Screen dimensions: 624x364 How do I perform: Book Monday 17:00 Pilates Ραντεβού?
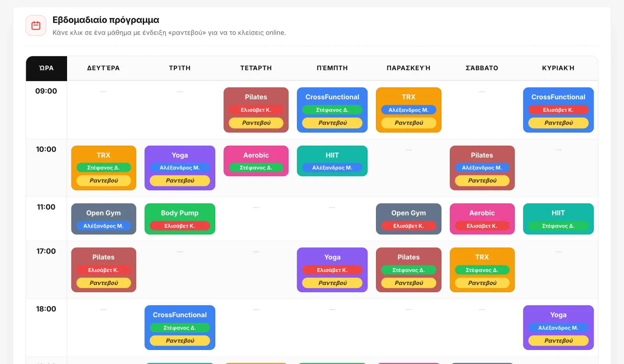click(x=104, y=283)
